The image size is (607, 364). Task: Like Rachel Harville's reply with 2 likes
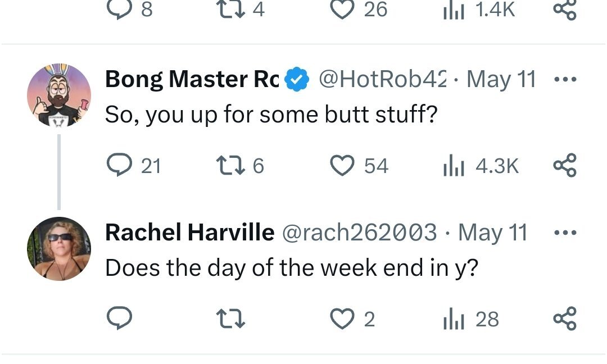tap(340, 319)
